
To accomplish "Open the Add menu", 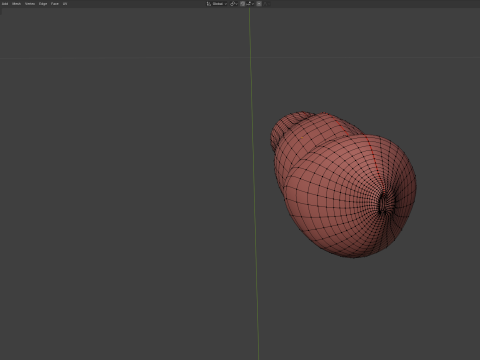I will (x=5, y=4).
